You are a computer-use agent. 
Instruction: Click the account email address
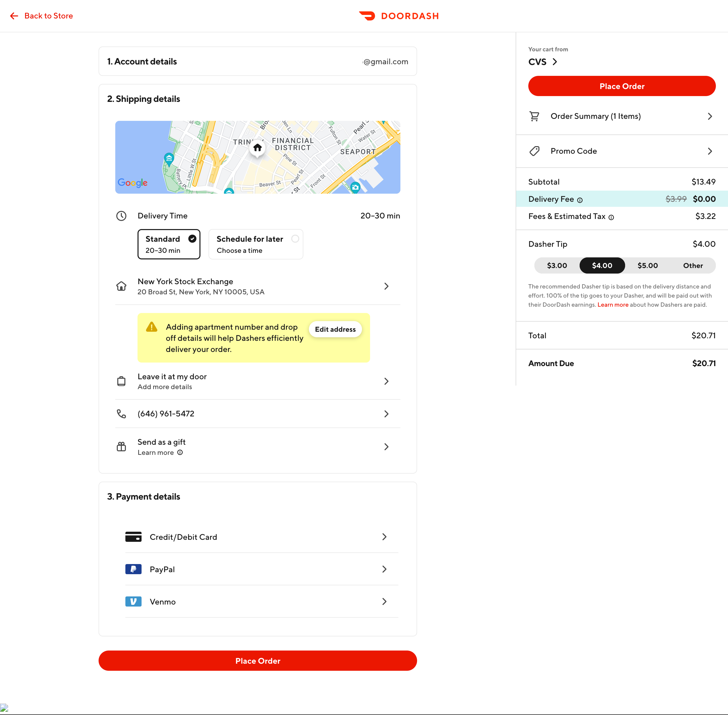pyautogui.click(x=385, y=62)
